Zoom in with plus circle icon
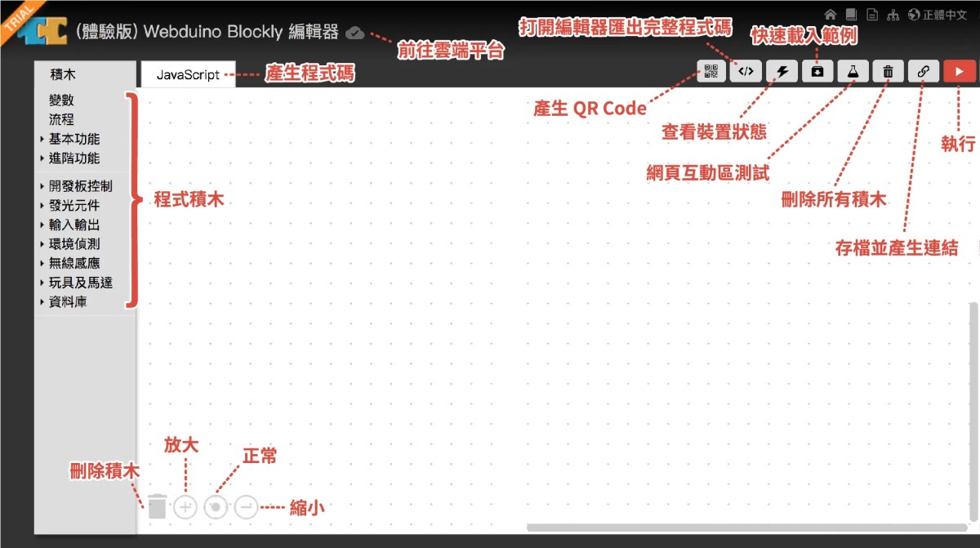980x548 pixels. [186, 507]
